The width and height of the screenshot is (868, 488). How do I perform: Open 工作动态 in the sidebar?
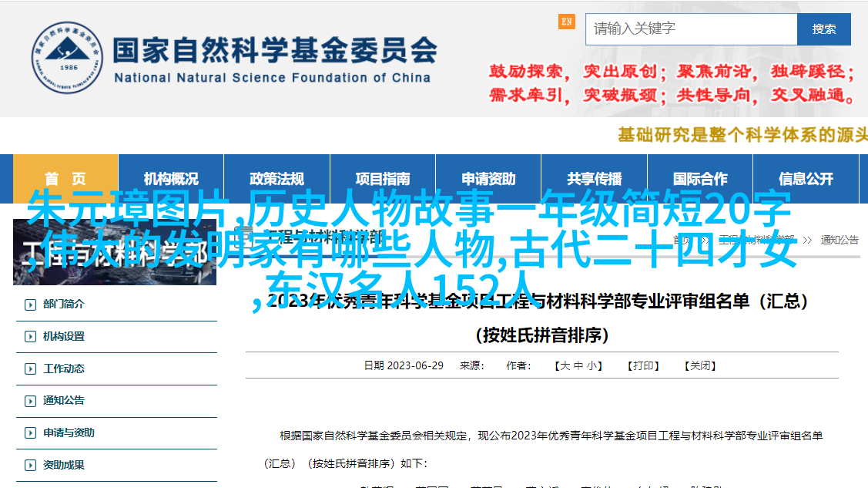click(64, 369)
